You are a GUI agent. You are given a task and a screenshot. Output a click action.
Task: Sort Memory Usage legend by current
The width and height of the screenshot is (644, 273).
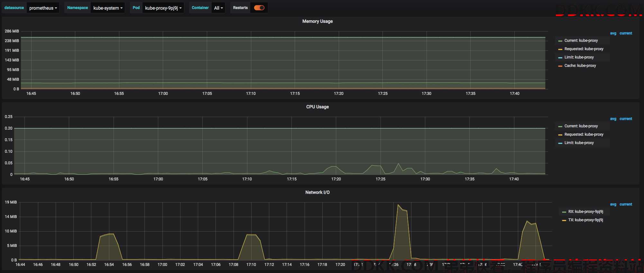626,33
